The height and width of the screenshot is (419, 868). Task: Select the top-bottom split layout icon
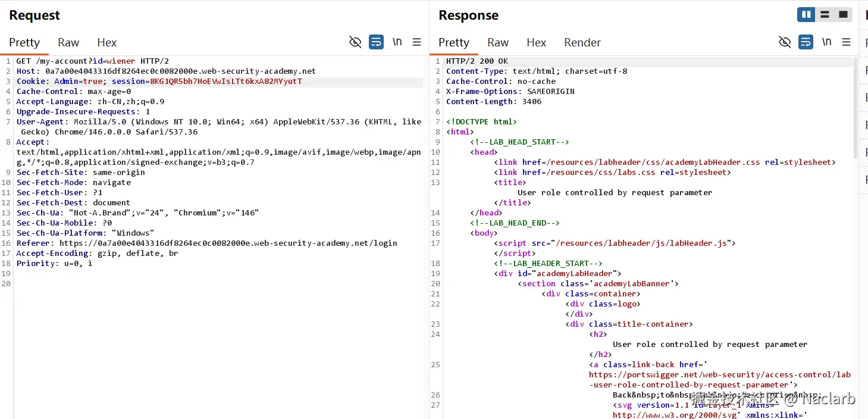click(825, 14)
